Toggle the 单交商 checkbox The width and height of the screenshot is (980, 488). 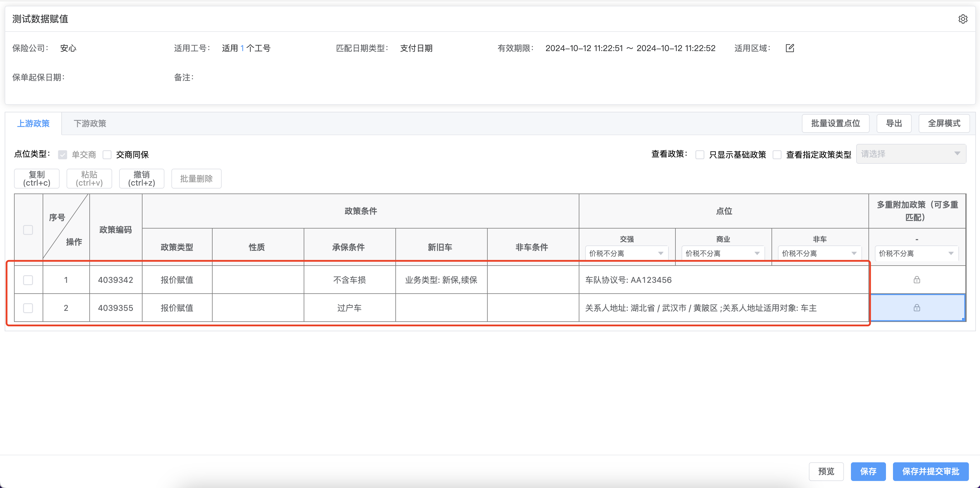click(x=63, y=154)
